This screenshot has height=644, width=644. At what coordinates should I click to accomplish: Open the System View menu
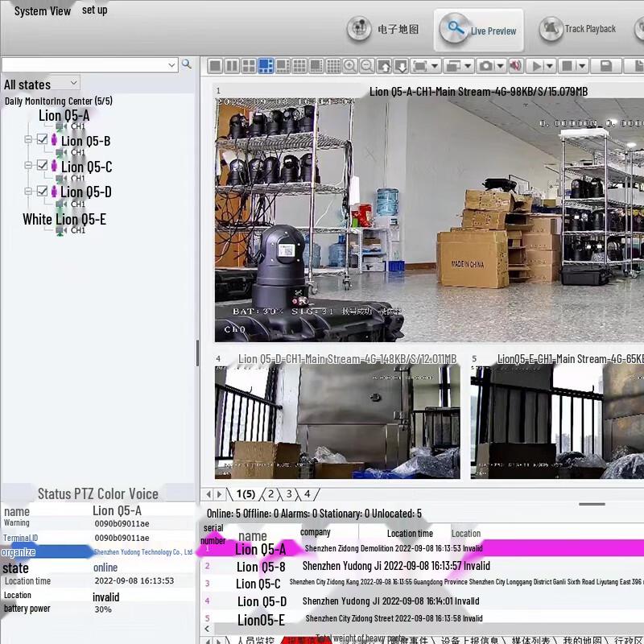click(x=43, y=11)
